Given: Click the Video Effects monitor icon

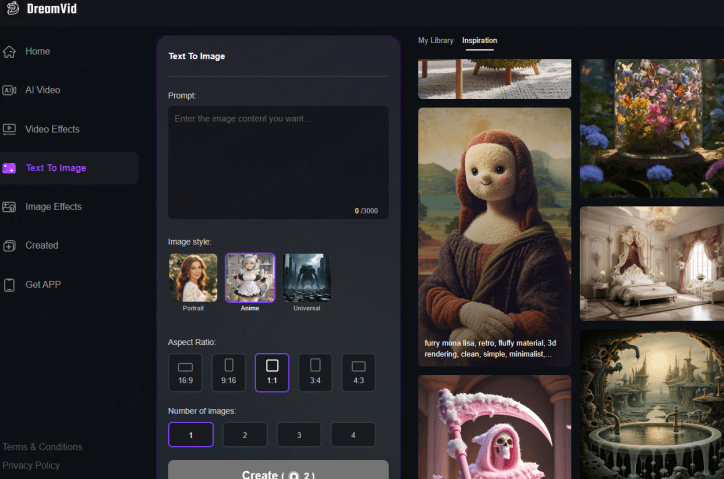Looking at the screenshot, I should point(9,129).
